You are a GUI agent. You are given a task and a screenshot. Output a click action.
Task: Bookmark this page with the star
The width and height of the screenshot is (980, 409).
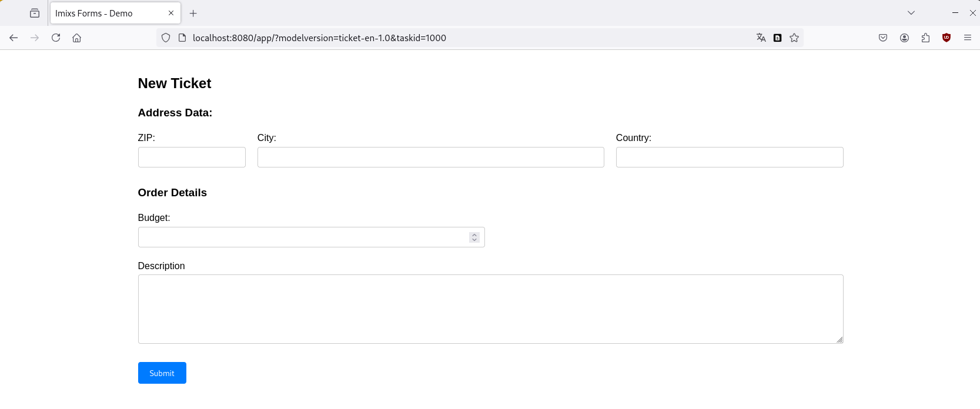pos(794,38)
